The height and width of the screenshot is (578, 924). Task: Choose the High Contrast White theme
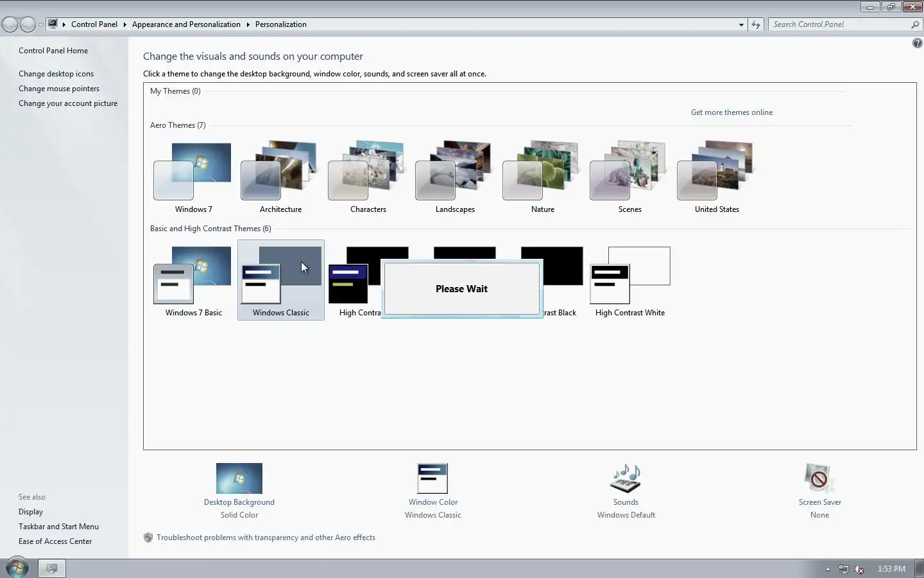[x=629, y=280]
